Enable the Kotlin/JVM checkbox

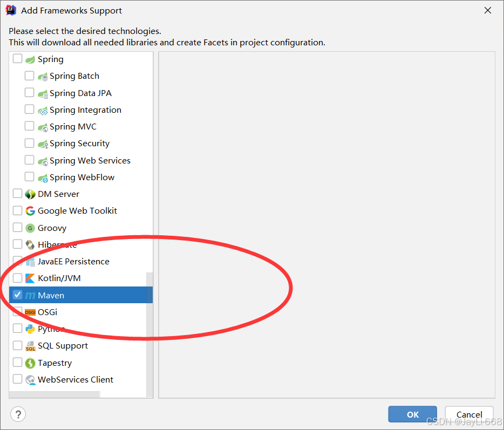(x=17, y=278)
